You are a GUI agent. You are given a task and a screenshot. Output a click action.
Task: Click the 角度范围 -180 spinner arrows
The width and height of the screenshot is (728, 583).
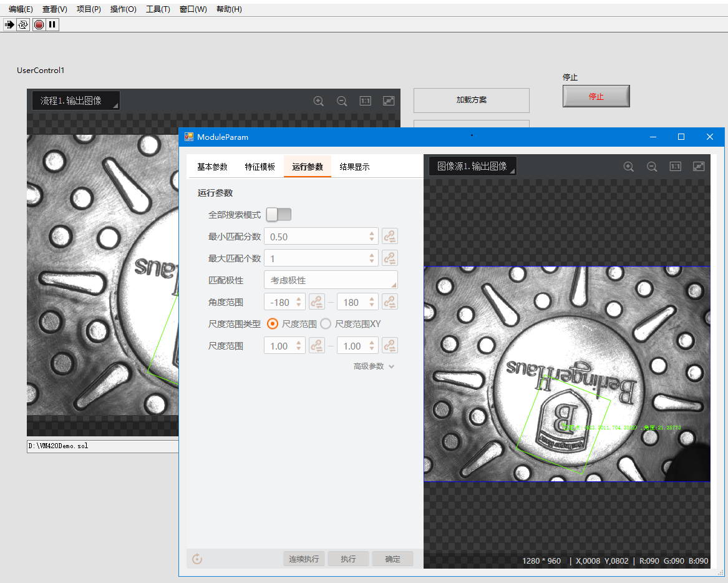coord(299,302)
